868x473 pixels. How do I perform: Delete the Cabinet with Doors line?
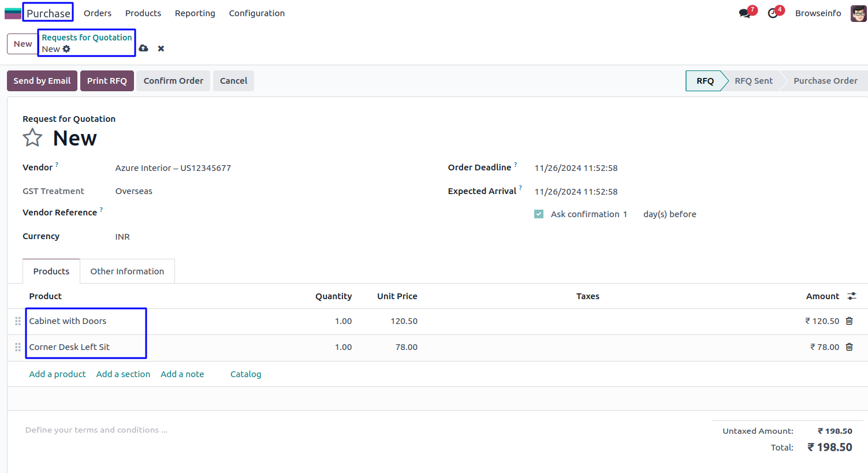pos(849,321)
